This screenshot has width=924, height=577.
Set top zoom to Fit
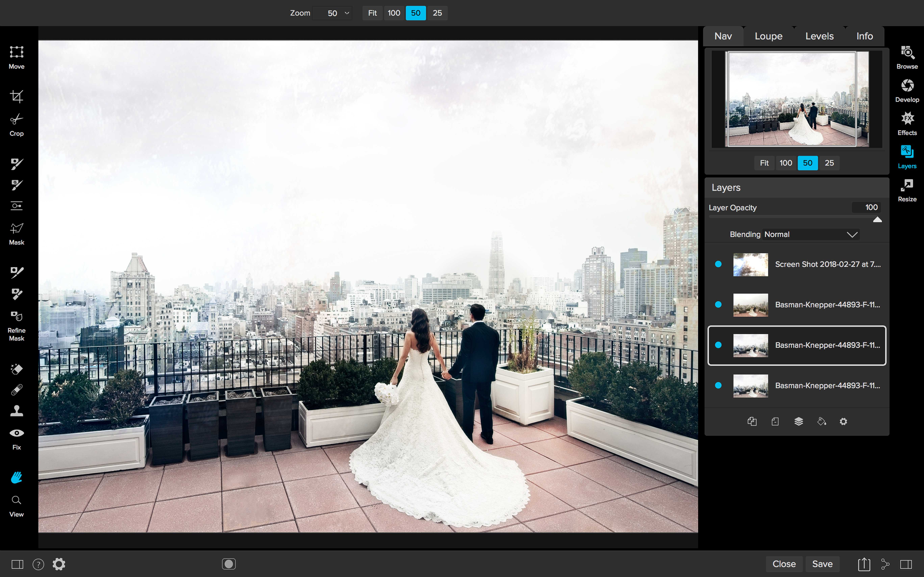[x=372, y=13]
